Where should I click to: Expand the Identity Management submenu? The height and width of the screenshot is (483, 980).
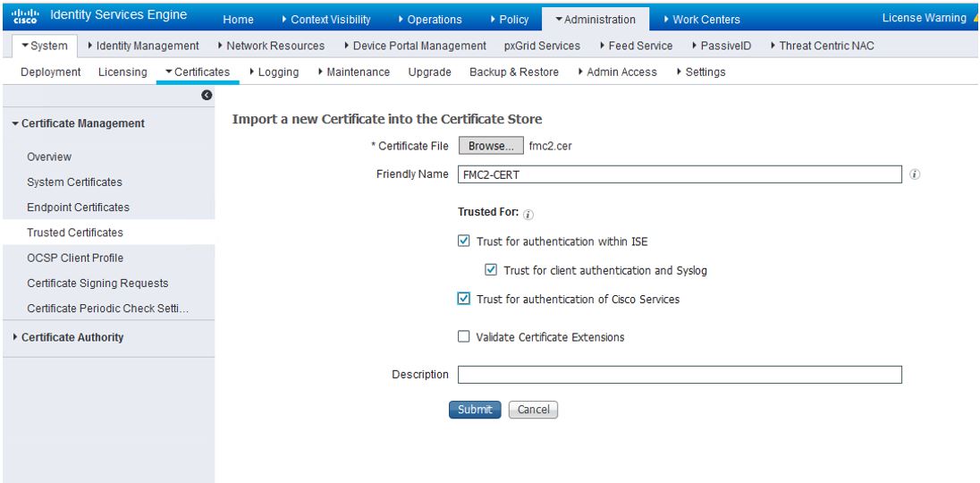tap(144, 46)
